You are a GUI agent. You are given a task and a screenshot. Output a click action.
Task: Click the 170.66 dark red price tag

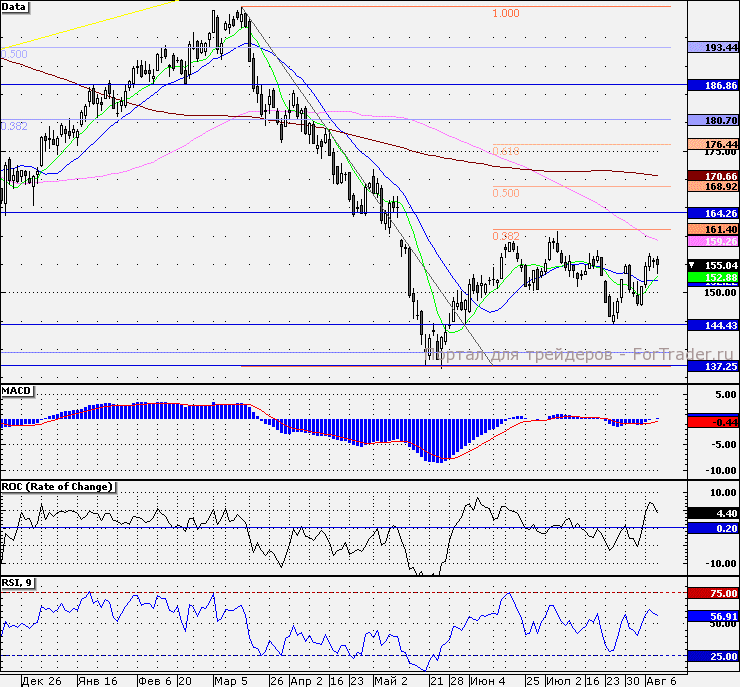point(713,176)
